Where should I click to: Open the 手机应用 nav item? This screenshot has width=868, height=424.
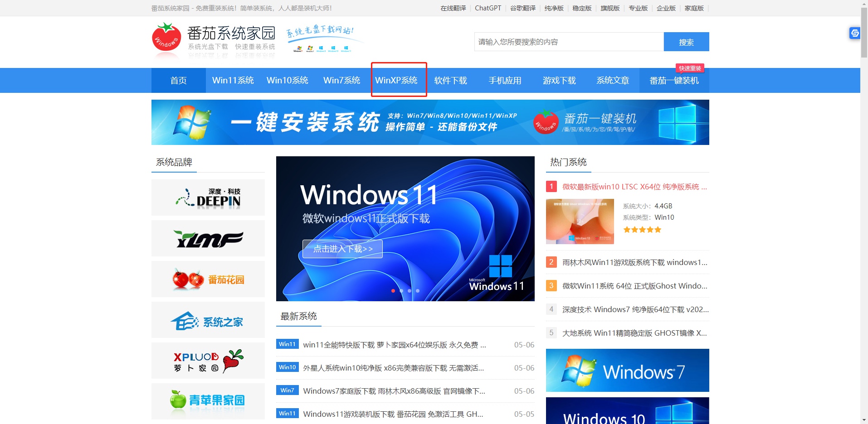click(505, 81)
